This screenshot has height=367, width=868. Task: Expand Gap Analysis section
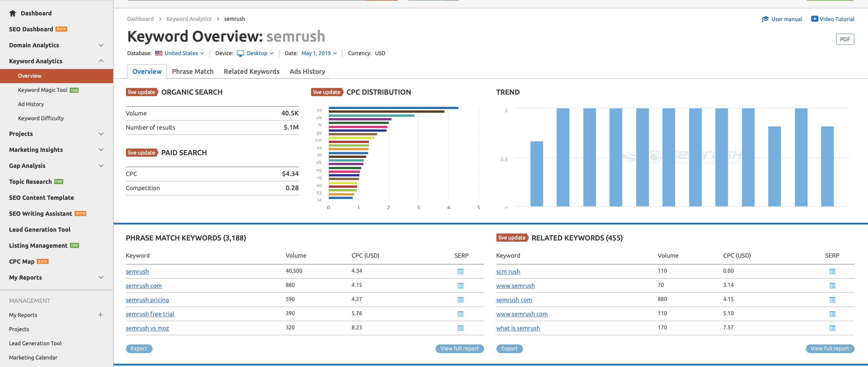[x=101, y=165]
